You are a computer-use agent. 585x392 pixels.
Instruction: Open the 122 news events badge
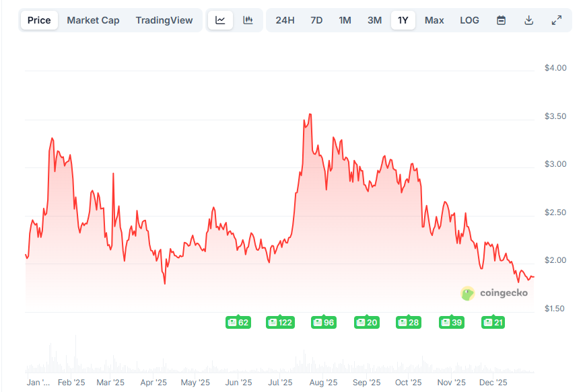coord(280,322)
